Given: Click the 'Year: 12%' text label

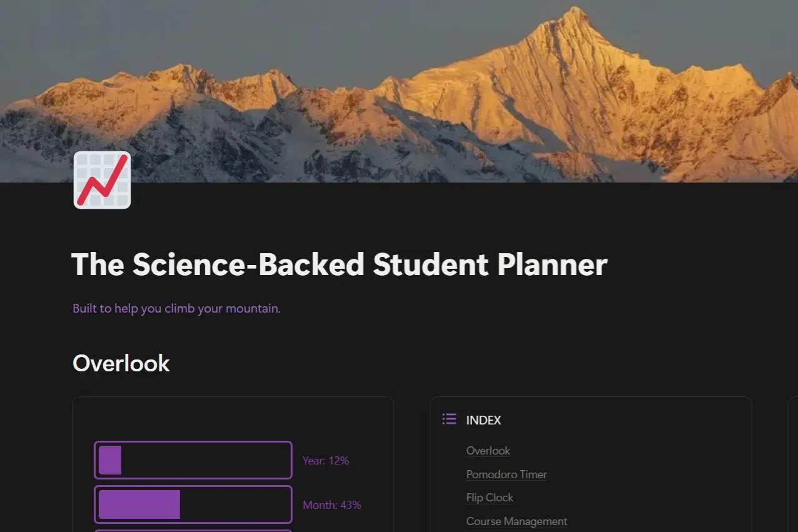Looking at the screenshot, I should [325, 460].
